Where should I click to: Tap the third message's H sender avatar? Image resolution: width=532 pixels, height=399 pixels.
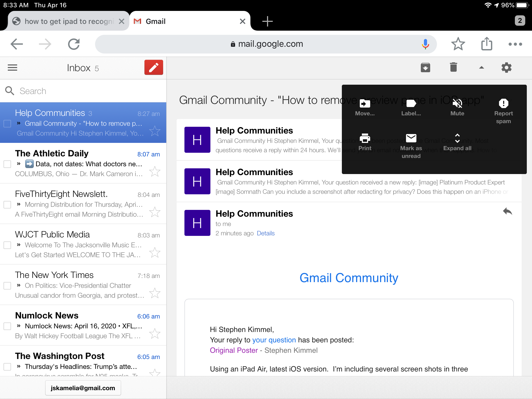(x=197, y=223)
